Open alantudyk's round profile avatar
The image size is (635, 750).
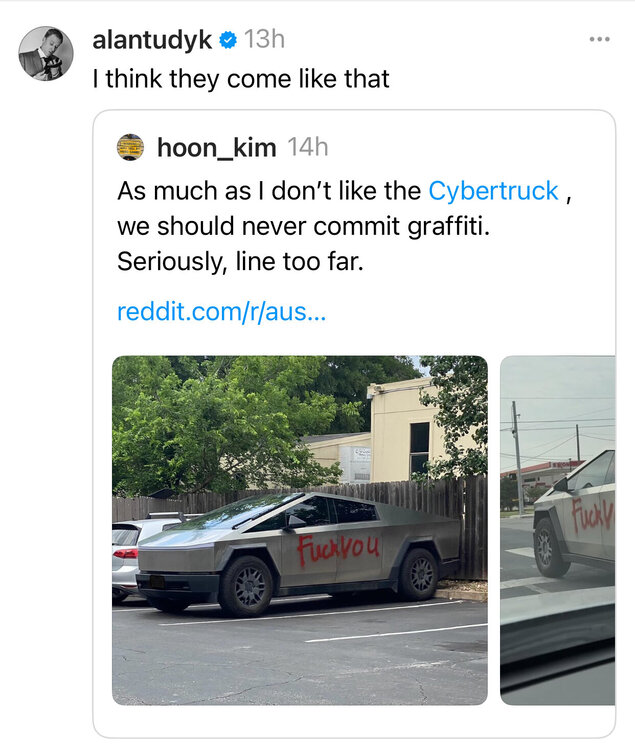46,53
